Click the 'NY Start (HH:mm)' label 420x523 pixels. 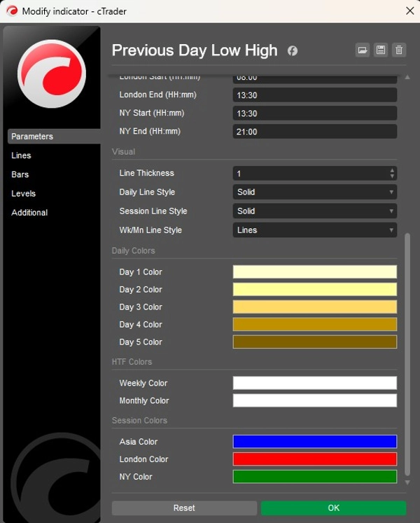pyautogui.click(x=152, y=113)
